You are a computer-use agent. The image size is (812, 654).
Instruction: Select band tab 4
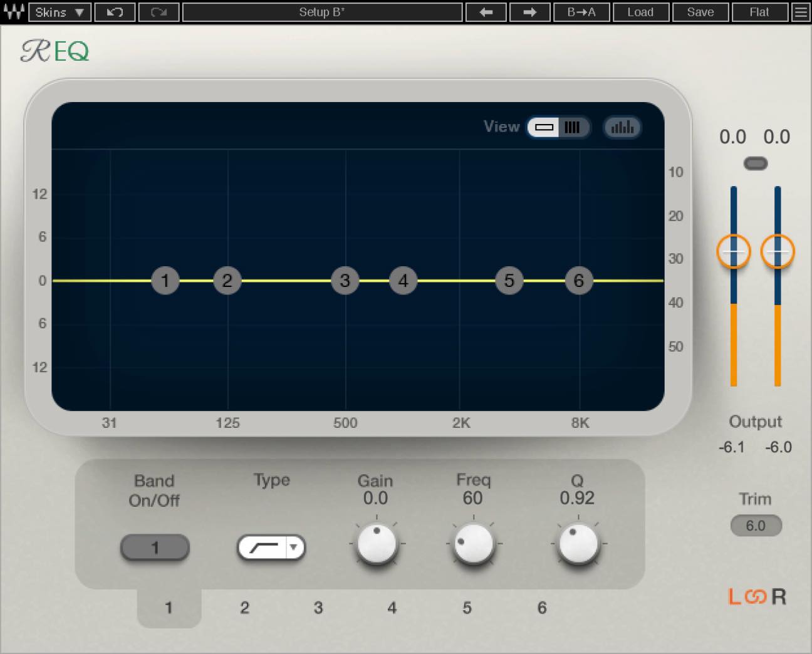392,608
